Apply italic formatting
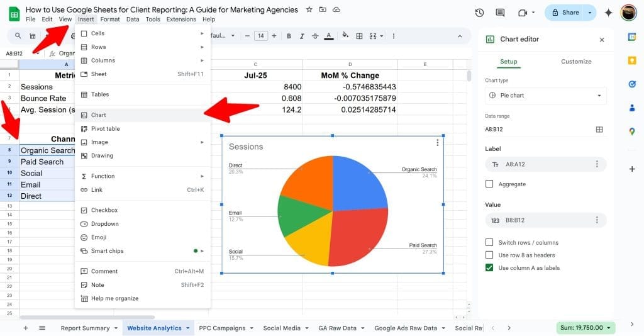This screenshot has width=644, height=336. (302, 36)
